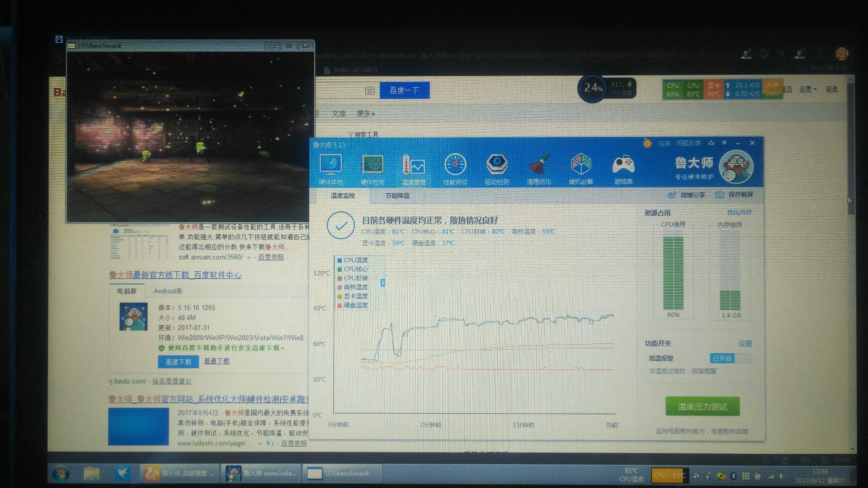Collapse chart legend with side arrow
This screenshot has height=488, width=868.
click(383, 283)
